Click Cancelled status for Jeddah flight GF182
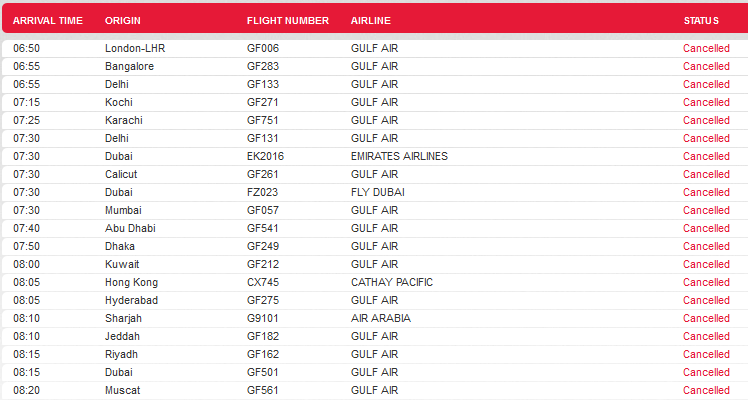The image size is (748, 400). coord(706,336)
